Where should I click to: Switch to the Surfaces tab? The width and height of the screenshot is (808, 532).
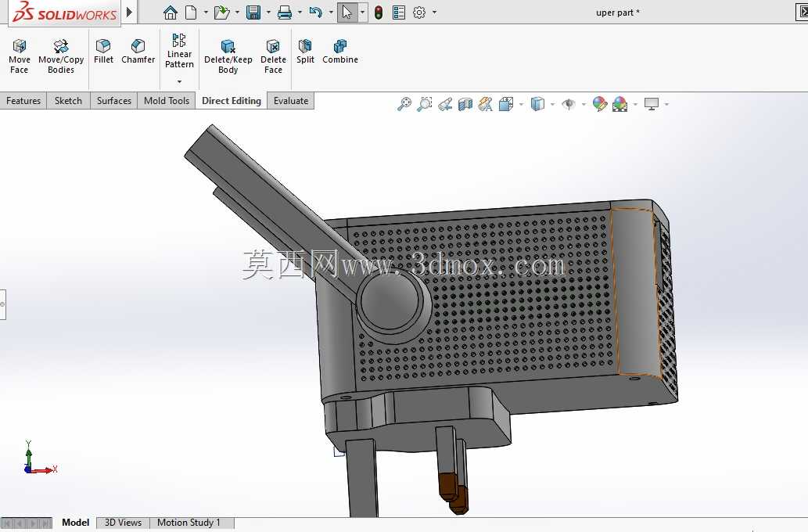click(114, 100)
